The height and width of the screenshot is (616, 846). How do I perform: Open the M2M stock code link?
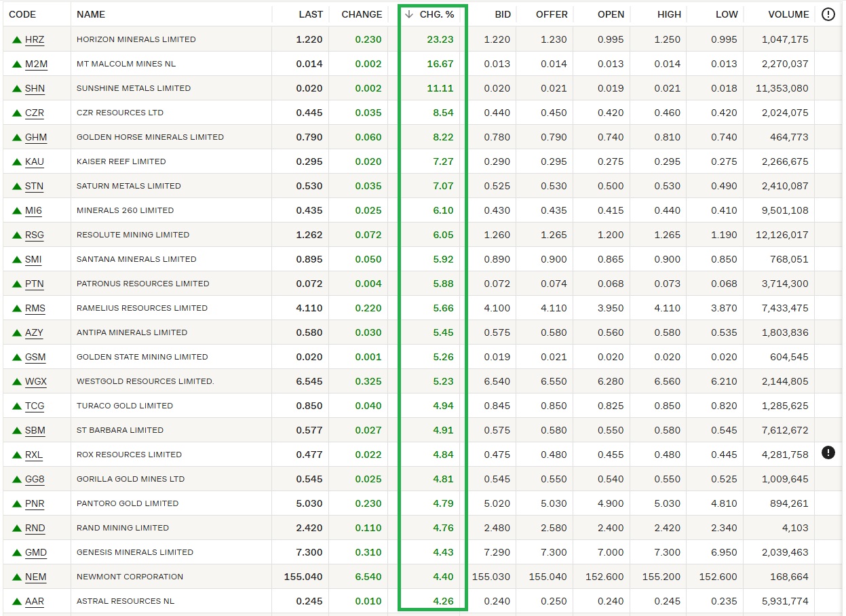point(36,64)
